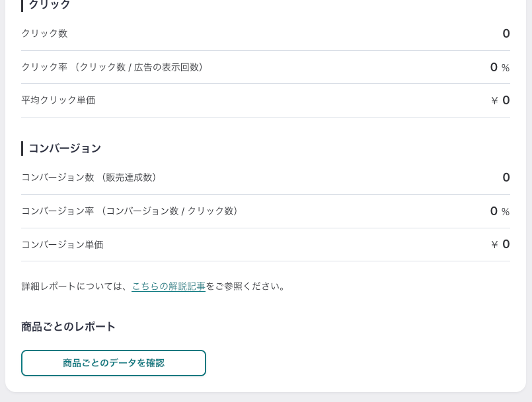Open the こちらの解説記事 link
532x402 pixels.
[169, 286]
